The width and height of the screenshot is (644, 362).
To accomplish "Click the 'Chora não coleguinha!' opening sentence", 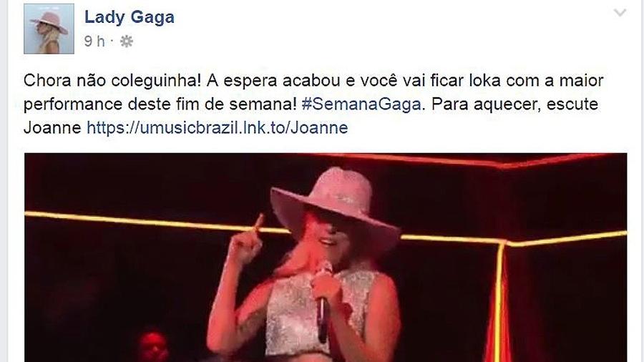I will pyautogui.click(x=112, y=80).
